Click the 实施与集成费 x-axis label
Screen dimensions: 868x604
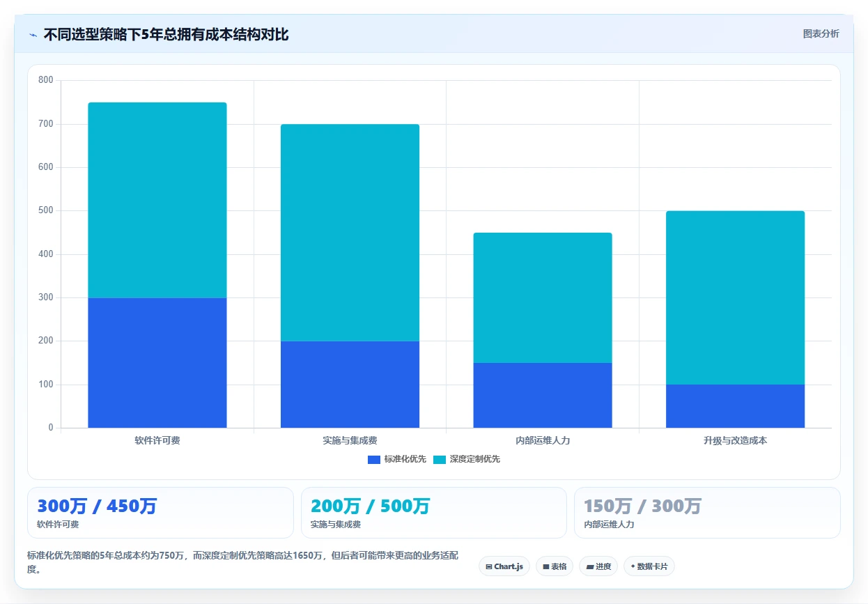click(350, 441)
